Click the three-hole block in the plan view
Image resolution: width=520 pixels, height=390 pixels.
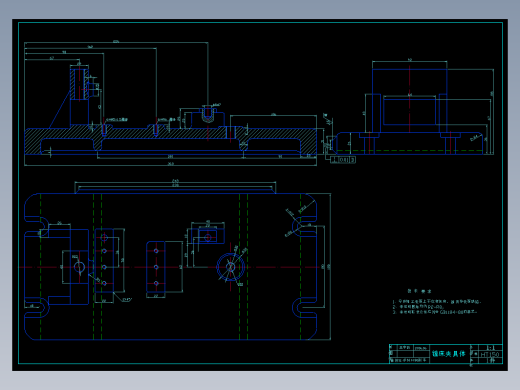pyautogui.click(x=156, y=267)
